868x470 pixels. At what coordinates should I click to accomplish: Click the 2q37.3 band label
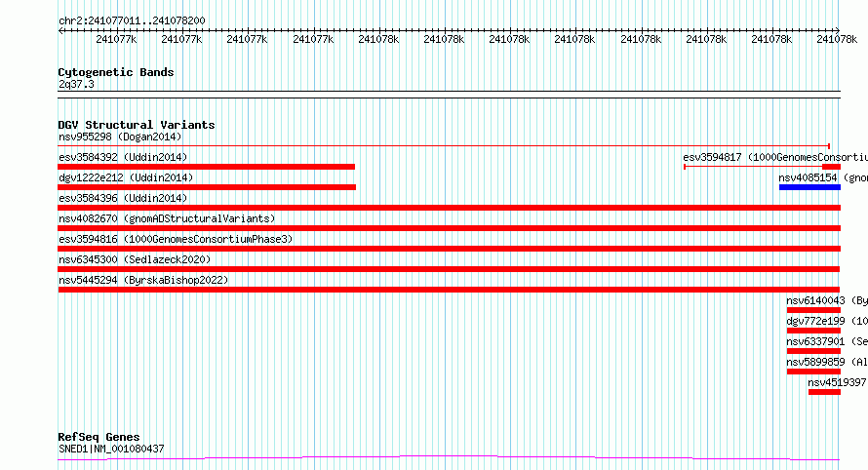76,84
